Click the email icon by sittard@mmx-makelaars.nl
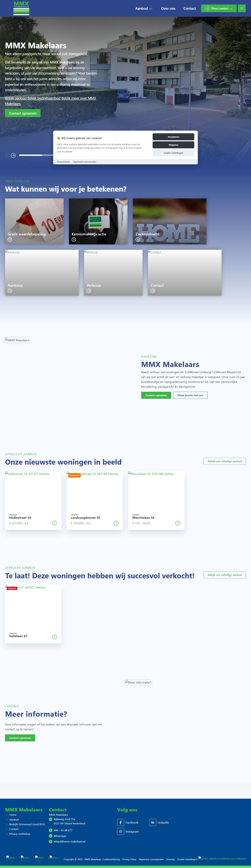The image size is (251, 868). (51, 841)
